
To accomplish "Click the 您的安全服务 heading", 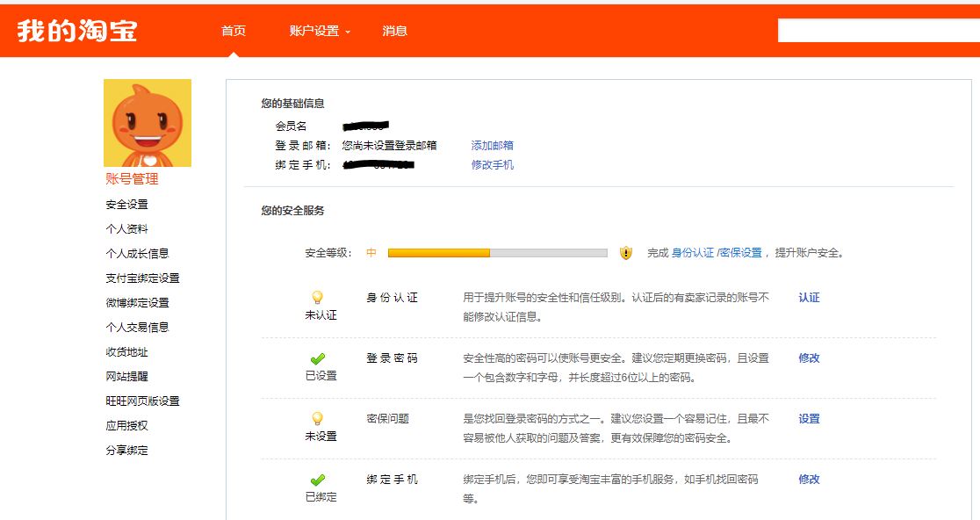I will tap(292, 211).
